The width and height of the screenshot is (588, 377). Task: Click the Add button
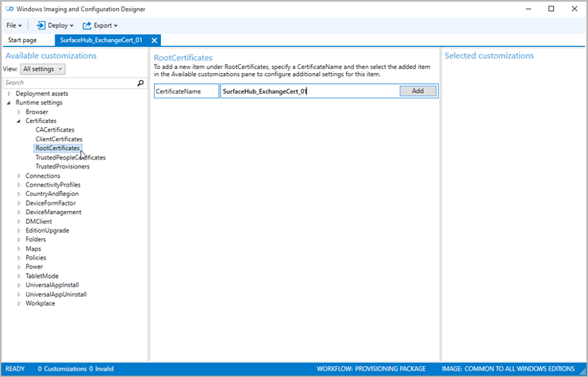(417, 91)
